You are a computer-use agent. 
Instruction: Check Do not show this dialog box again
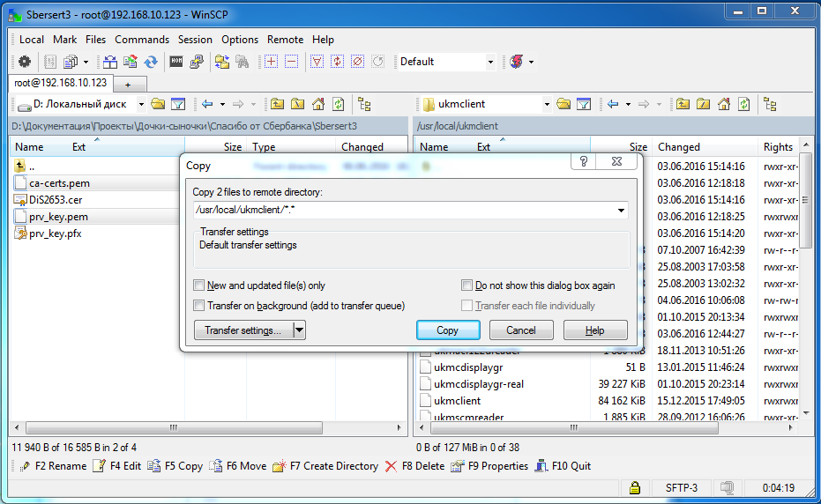pos(466,285)
